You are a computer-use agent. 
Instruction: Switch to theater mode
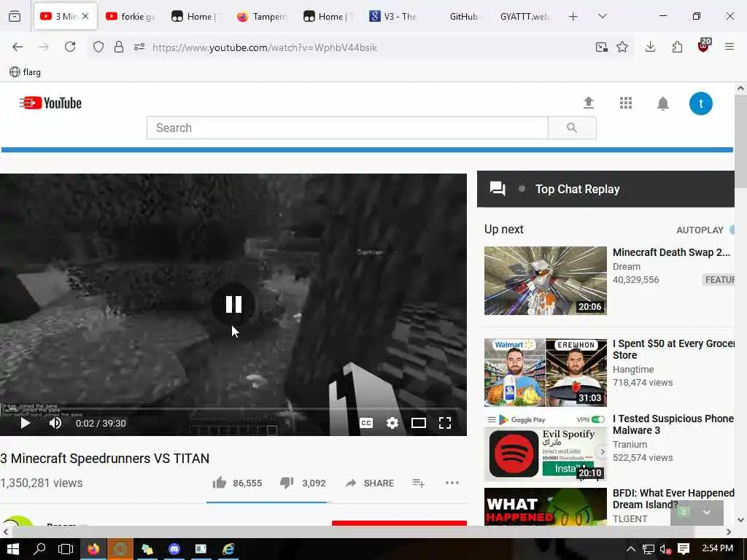(x=418, y=423)
